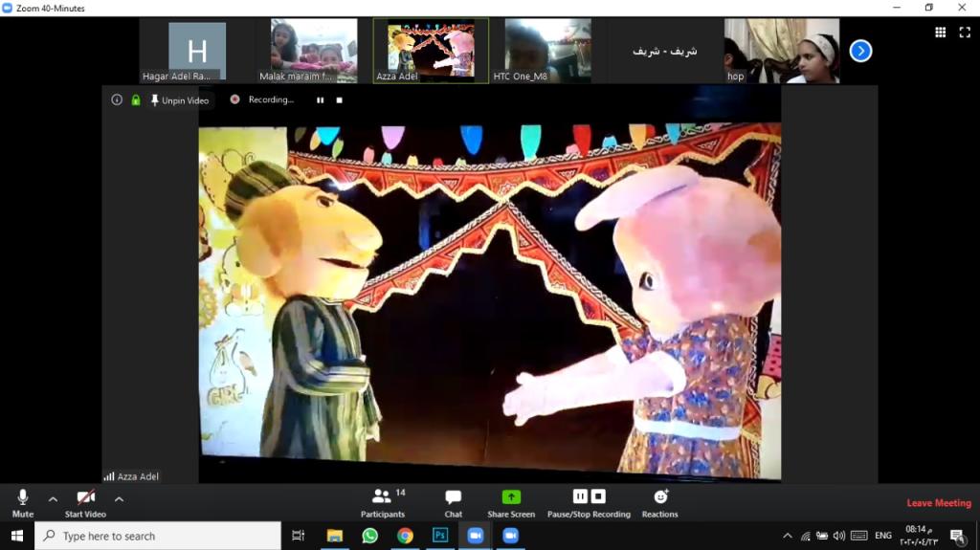This screenshot has width=980, height=550.
Task: Open Task View on the taskbar
Action: click(299, 536)
